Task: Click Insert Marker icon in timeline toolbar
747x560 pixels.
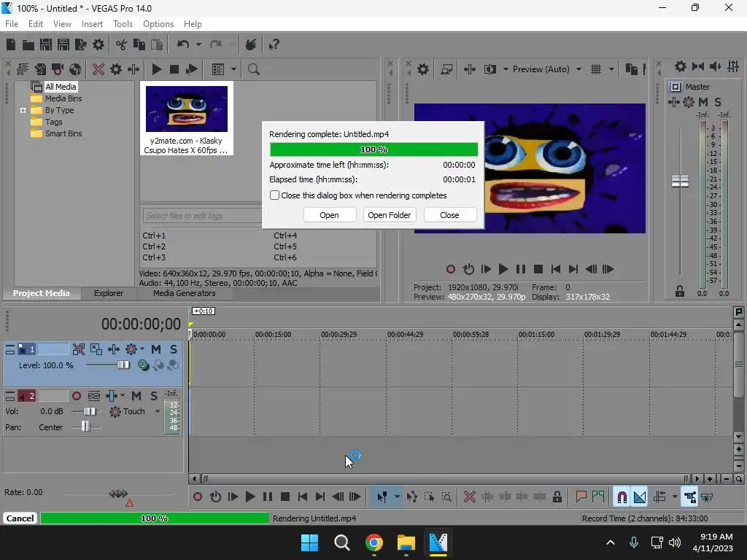Action: pyautogui.click(x=581, y=497)
